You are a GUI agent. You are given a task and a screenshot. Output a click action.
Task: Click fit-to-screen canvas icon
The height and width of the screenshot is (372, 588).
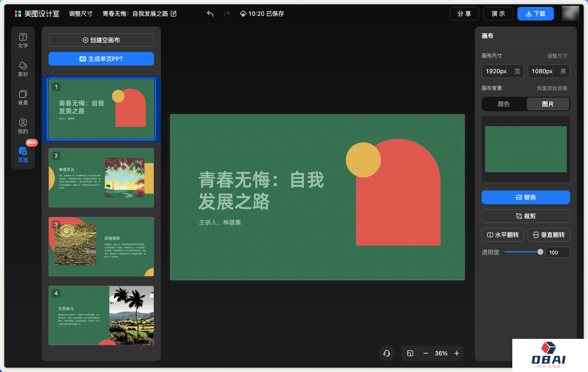(x=410, y=353)
